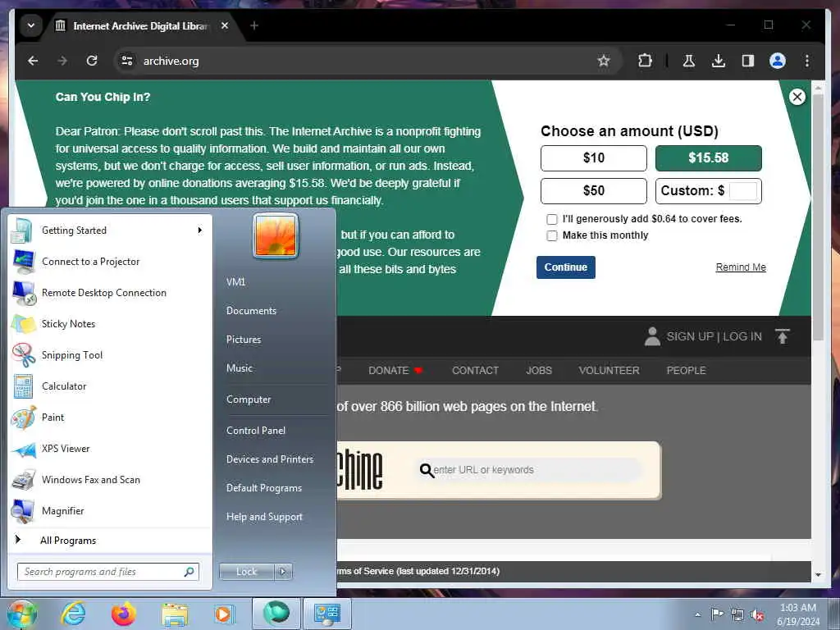Screen dimensions: 840x630
Task: Open Computer in Start menu
Action: pos(249,399)
